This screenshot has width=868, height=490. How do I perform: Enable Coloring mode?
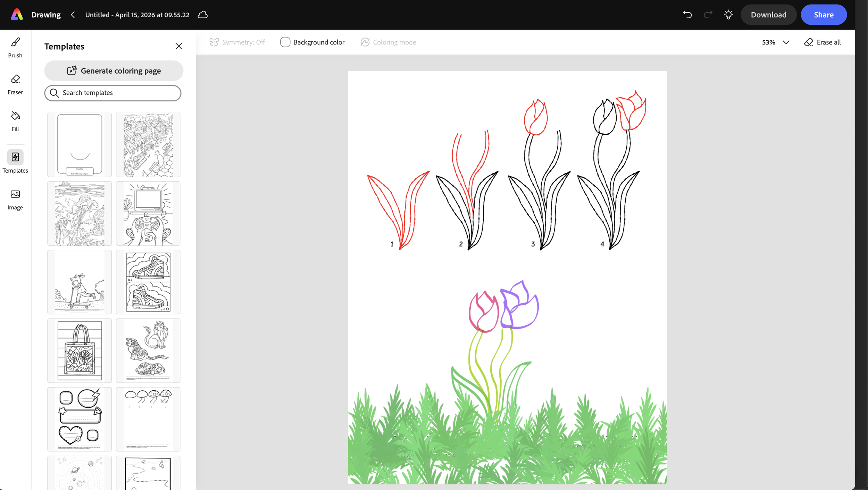click(388, 42)
